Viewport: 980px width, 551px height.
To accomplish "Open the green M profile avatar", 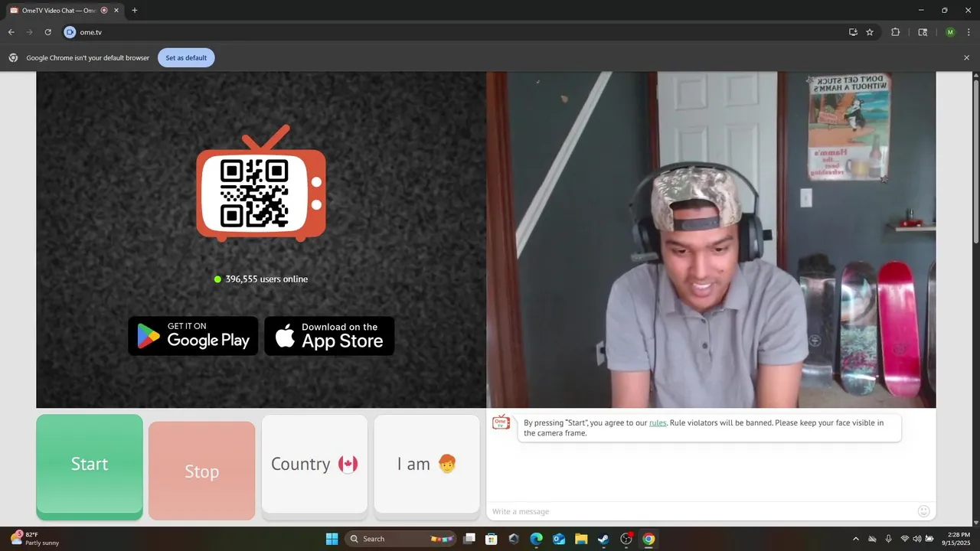I will pyautogui.click(x=950, y=32).
